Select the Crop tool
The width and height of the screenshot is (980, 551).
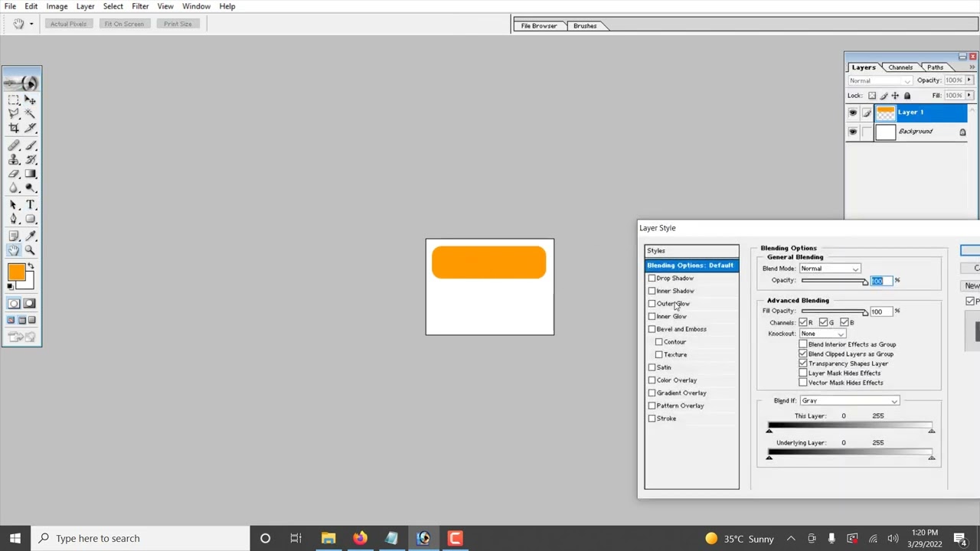click(14, 128)
